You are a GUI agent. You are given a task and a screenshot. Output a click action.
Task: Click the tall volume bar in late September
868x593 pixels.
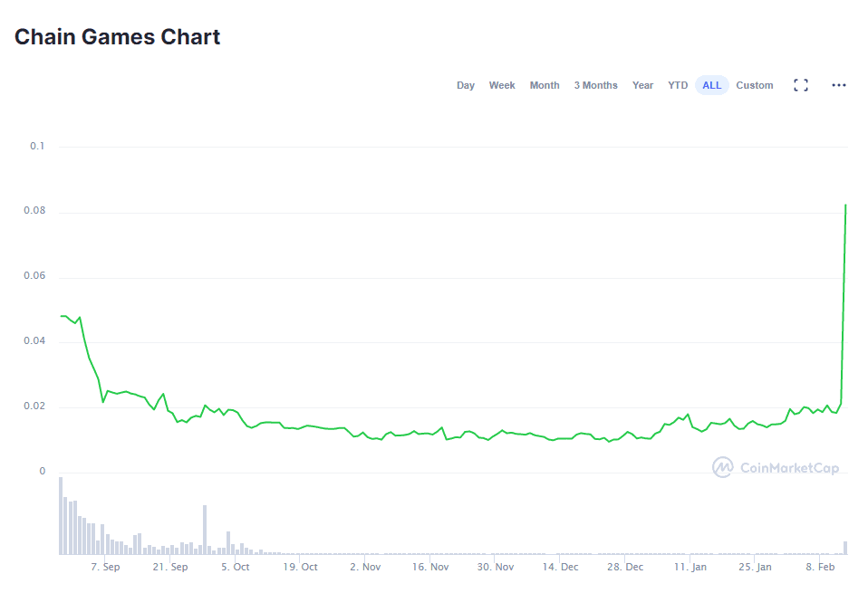(206, 530)
